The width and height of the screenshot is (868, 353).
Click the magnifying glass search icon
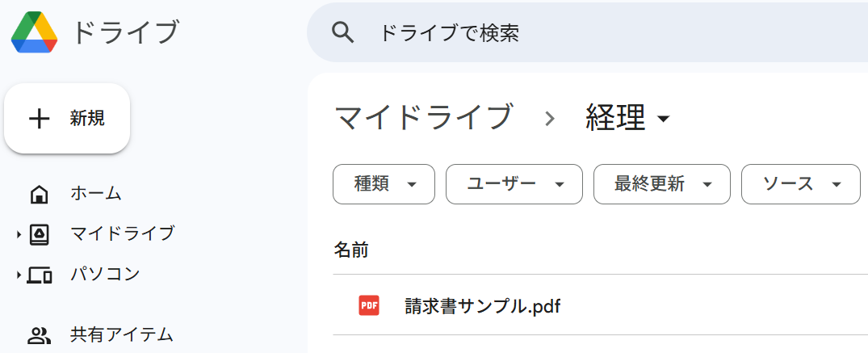click(343, 32)
